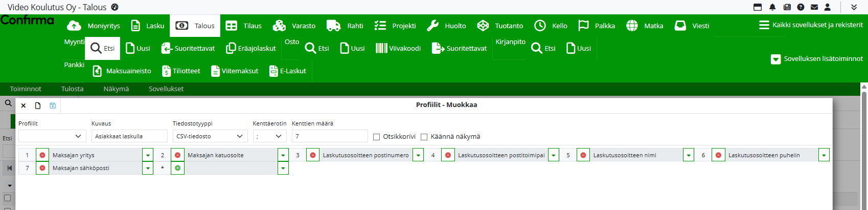Open Viivakoodi barcode tool

tap(398, 48)
